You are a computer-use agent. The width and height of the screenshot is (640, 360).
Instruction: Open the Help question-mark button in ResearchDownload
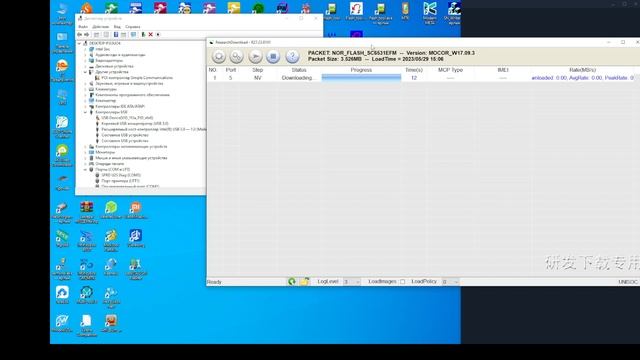(x=292, y=56)
